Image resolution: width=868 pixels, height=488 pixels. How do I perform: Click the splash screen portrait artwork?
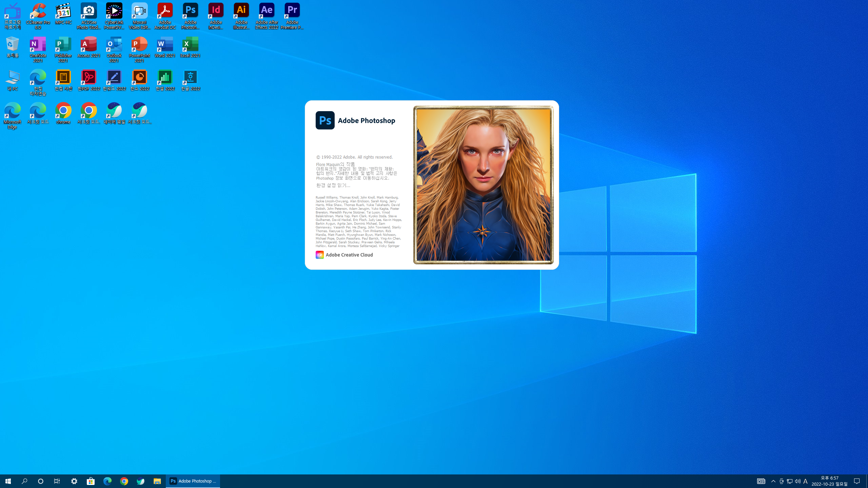tap(483, 185)
